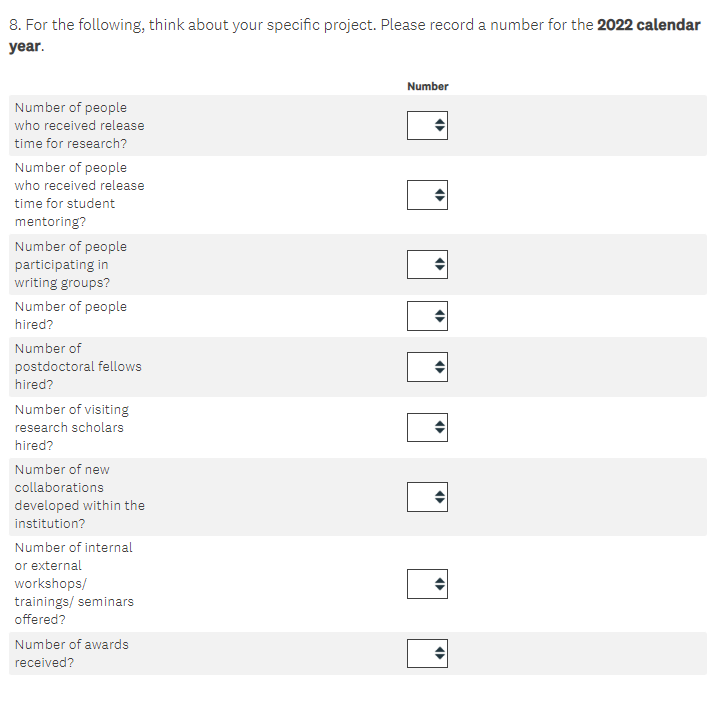The image size is (716, 701).
Task: Open the 'Number of people hired?' dropdown
Action: [427, 315]
